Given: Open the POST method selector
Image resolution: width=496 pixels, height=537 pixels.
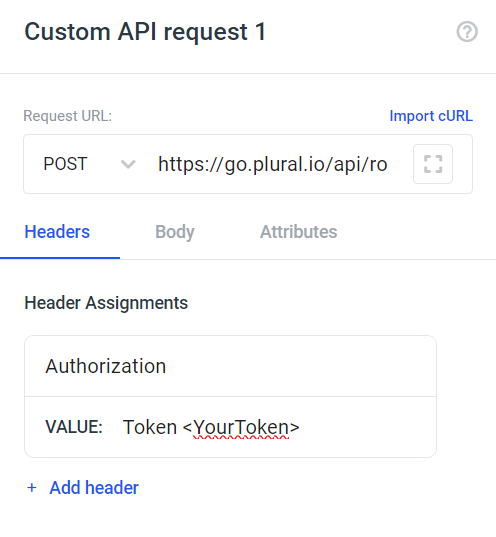Looking at the screenshot, I should [x=89, y=164].
